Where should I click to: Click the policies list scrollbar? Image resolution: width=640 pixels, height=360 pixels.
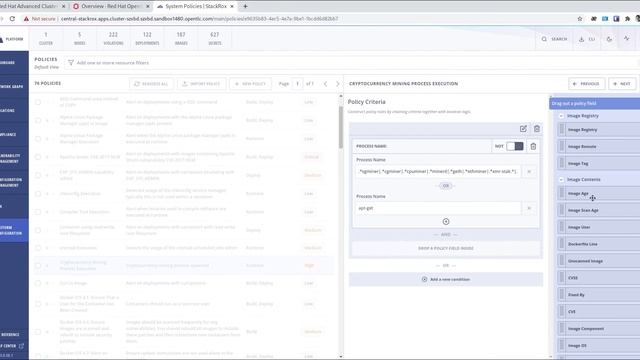341,127
